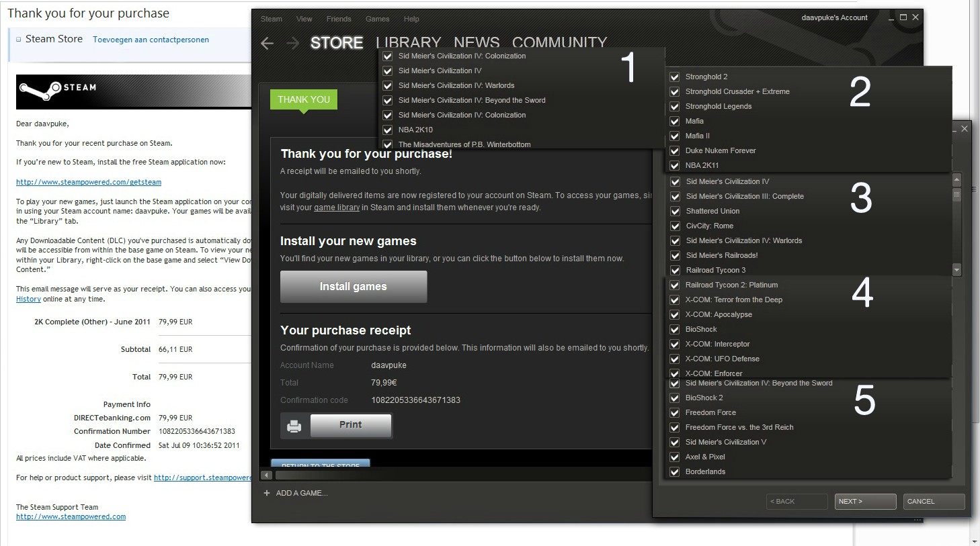This screenshot has height=546, width=980.
Task: Open the Friends menu
Action: pyautogui.click(x=339, y=19)
